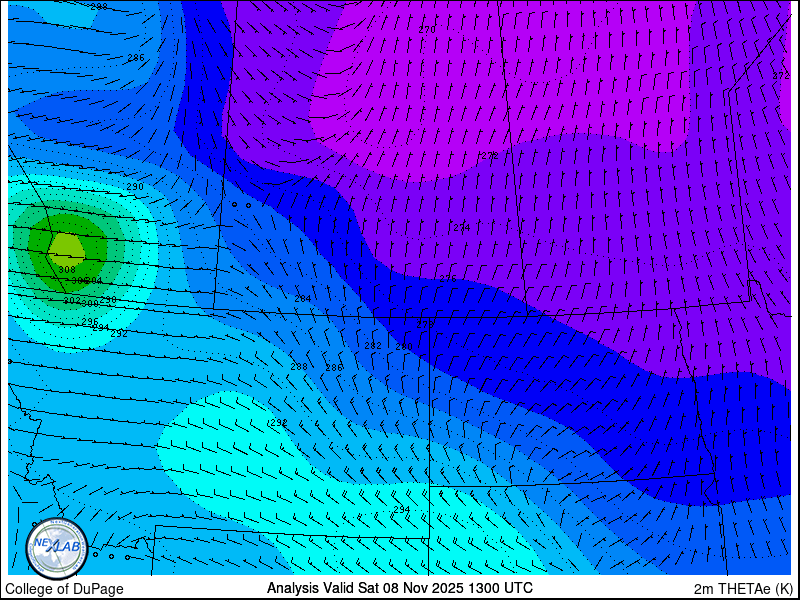Click the 274 contour label
Screen dimensions: 800x600
tap(462, 228)
